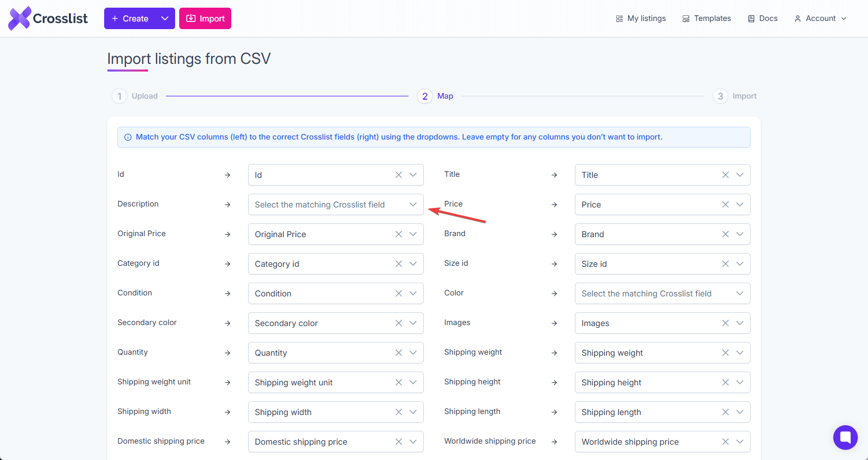The image size is (868, 460).
Task: Remove the Original Price mapping
Action: (x=398, y=234)
